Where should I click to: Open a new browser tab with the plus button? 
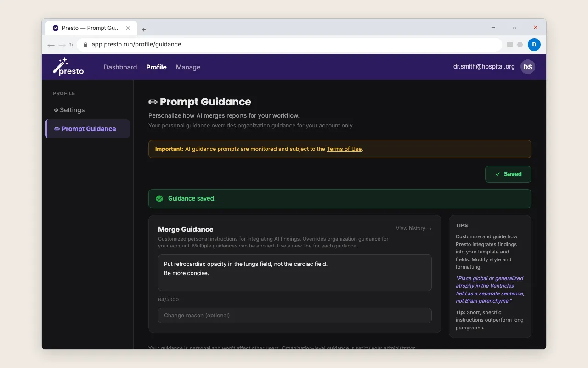(x=144, y=29)
